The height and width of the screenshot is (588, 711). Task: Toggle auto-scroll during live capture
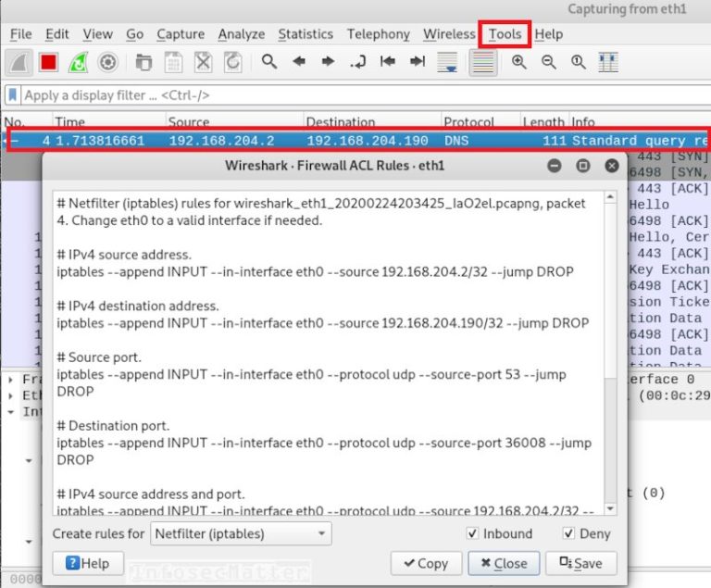[x=447, y=62]
